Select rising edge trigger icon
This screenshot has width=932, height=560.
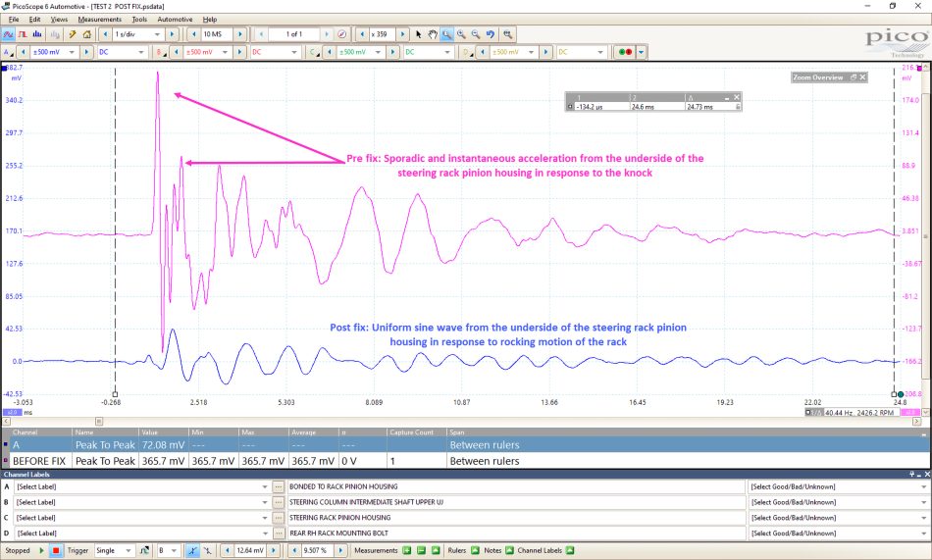pyautogui.click(x=192, y=550)
